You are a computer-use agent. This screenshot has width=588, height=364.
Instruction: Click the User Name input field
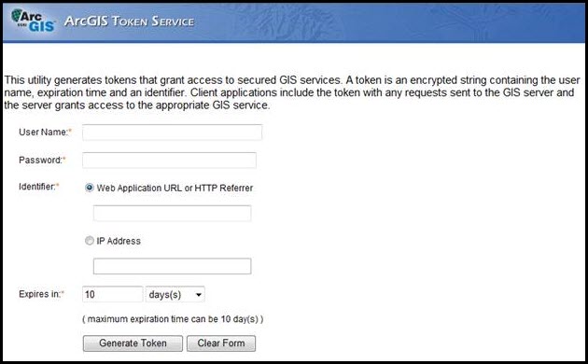[x=172, y=133]
